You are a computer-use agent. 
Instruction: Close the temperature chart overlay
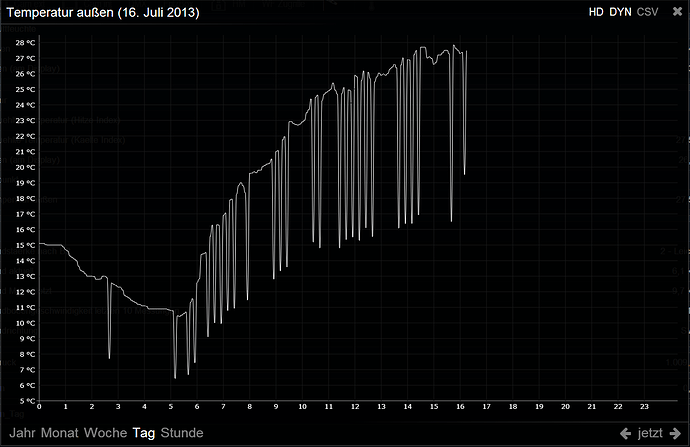677,12
